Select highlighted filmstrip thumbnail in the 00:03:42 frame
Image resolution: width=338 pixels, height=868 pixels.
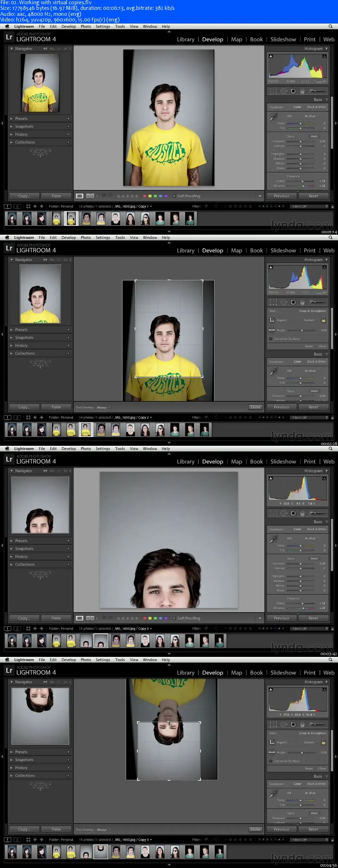[x=101, y=641]
